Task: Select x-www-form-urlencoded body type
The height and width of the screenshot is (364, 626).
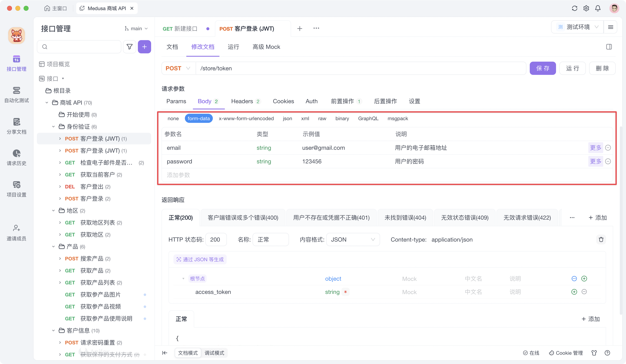Action: click(246, 118)
